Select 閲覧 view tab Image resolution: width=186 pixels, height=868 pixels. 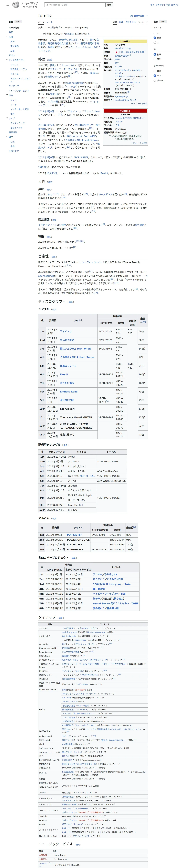[115, 22]
